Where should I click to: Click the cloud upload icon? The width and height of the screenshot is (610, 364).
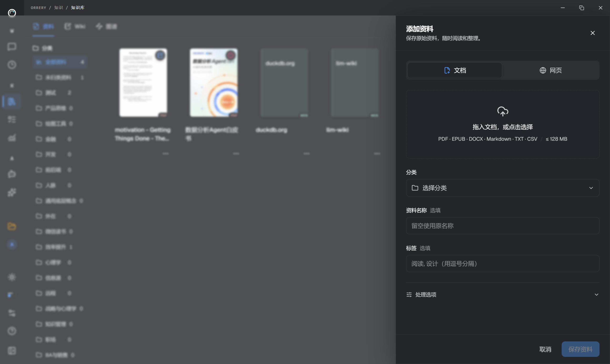tap(503, 111)
